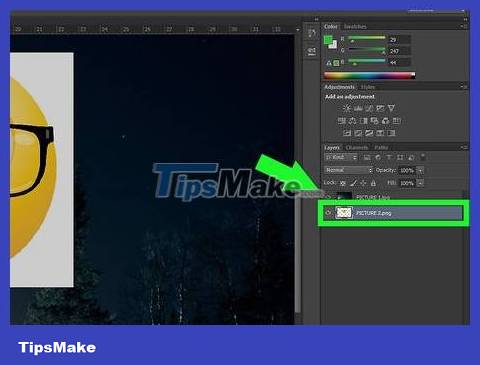The image size is (480, 365).
Task: Click the B color slider
Action: point(367,62)
